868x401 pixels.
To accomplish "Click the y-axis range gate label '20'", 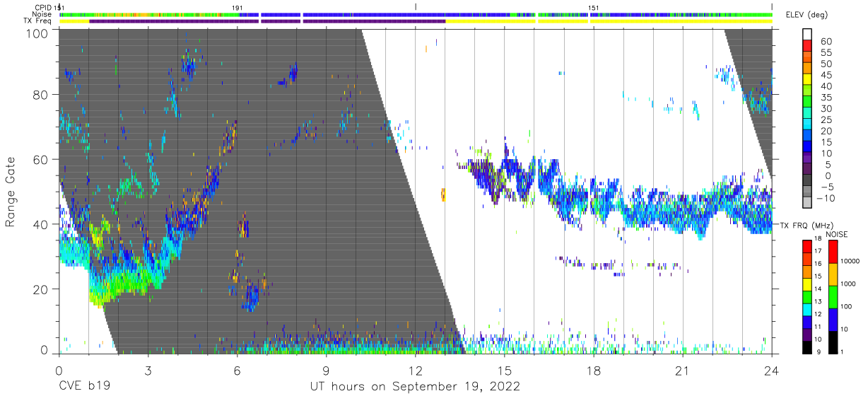I will [x=40, y=289].
